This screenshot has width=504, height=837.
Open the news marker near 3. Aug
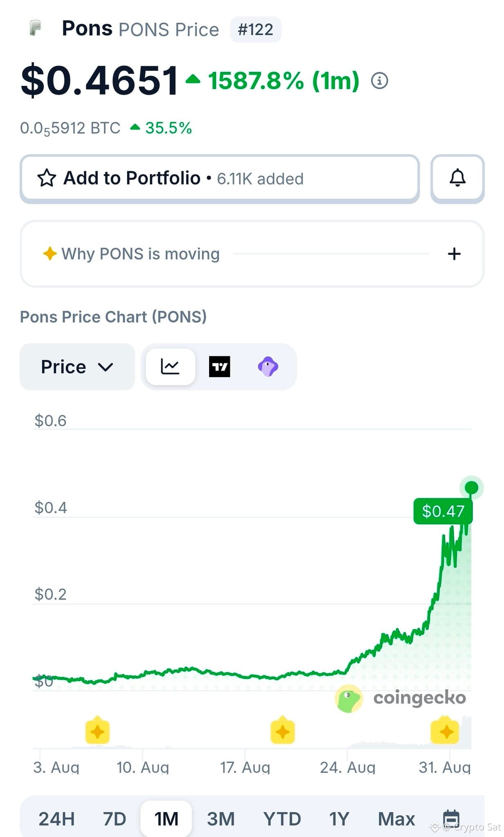tap(97, 731)
